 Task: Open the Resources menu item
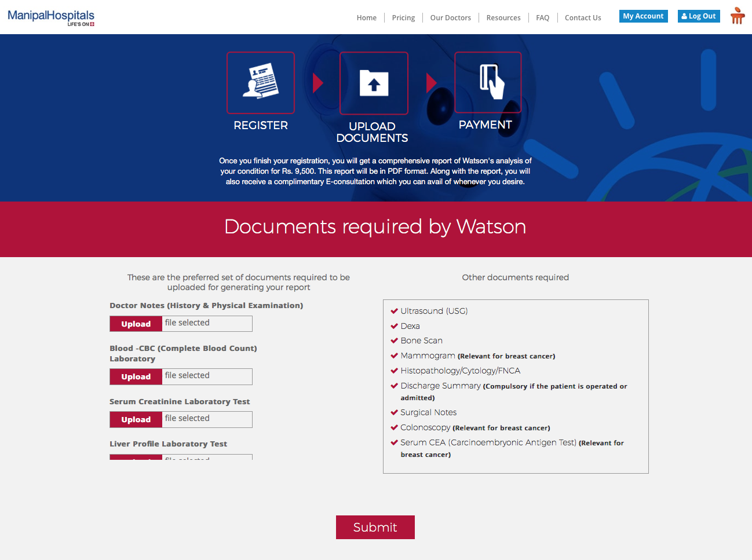pyautogui.click(x=503, y=18)
